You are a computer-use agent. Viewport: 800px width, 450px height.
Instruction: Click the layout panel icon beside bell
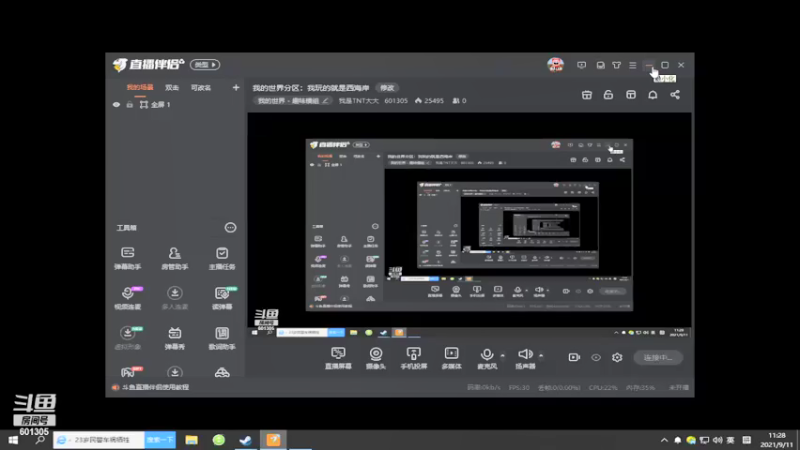pos(631,95)
